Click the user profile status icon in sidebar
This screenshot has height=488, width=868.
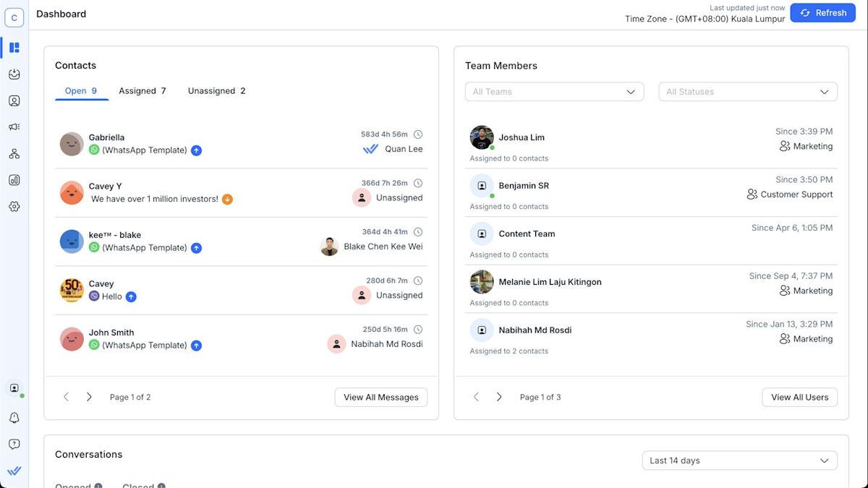(x=14, y=389)
